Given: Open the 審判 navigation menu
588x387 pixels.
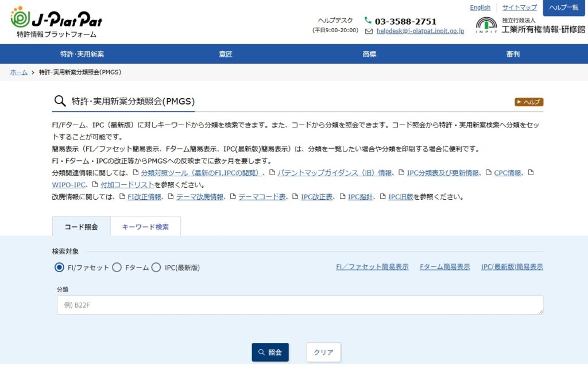Looking at the screenshot, I should click(513, 54).
